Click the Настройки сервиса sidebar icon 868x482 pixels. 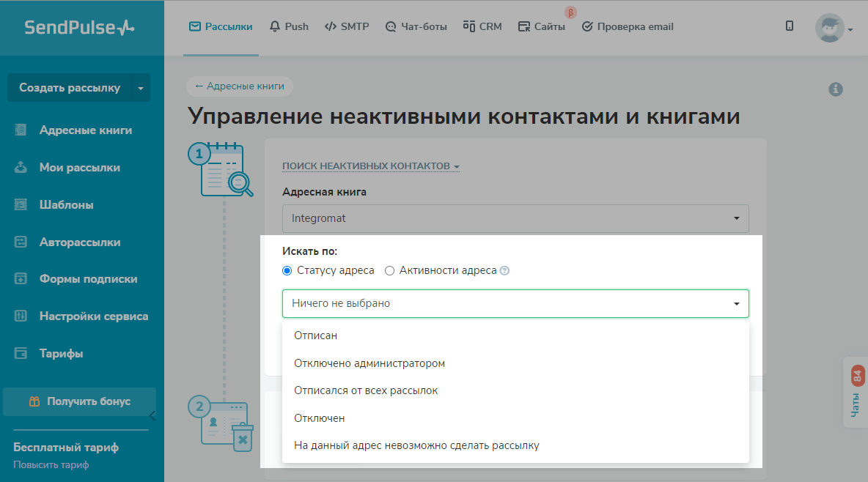[x=21, y=316]
